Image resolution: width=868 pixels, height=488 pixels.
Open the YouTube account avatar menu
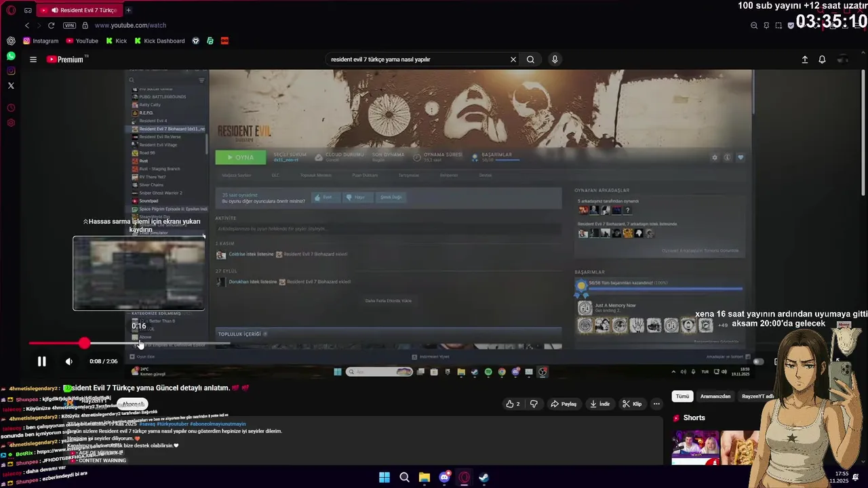(842, 60)
